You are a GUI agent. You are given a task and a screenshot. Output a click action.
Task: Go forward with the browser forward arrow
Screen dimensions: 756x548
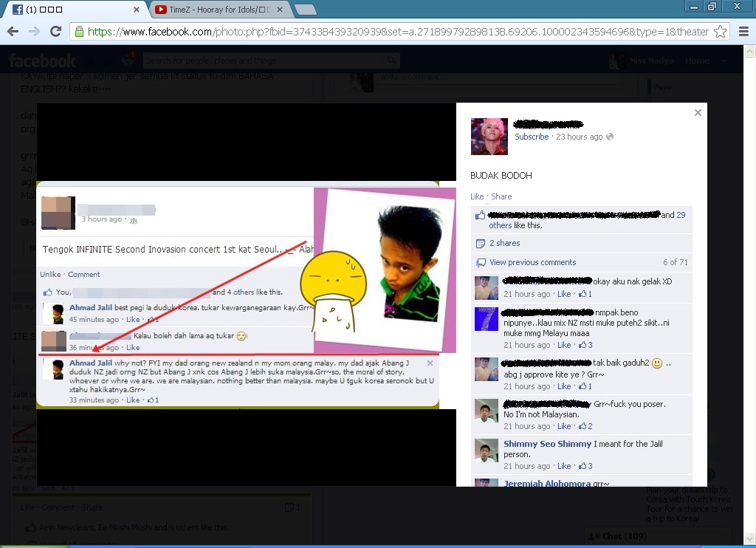(x=34, y=31)
